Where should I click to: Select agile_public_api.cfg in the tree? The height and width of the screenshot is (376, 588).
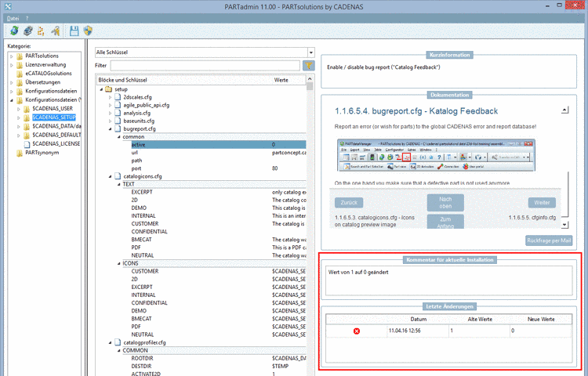tap(147, 105)
